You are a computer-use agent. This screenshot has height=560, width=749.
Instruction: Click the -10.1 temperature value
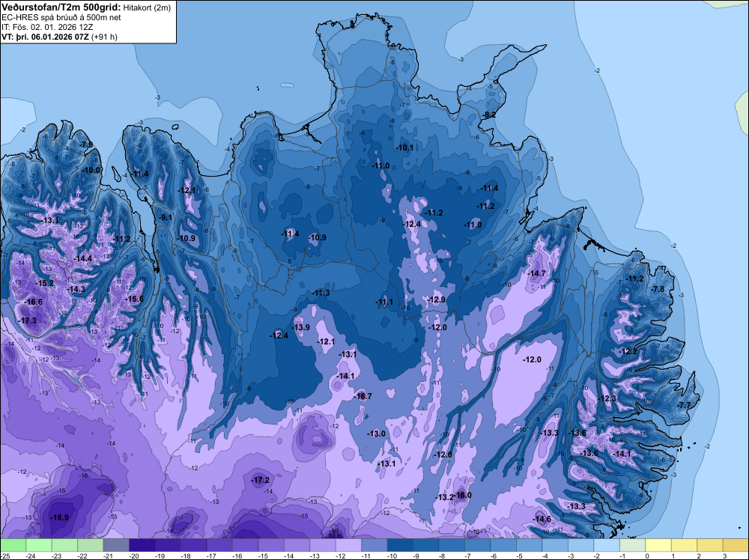(404, 147)
